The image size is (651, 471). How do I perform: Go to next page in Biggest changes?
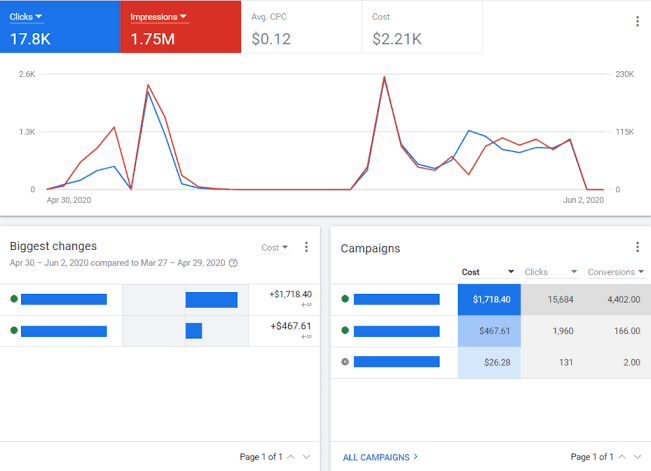pyautogui.click(x=306, y=457)
